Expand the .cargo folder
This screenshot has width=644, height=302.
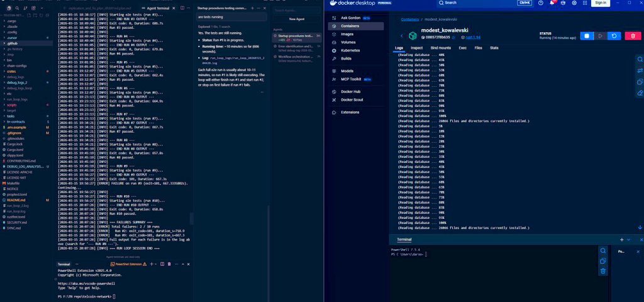point(26,21)
